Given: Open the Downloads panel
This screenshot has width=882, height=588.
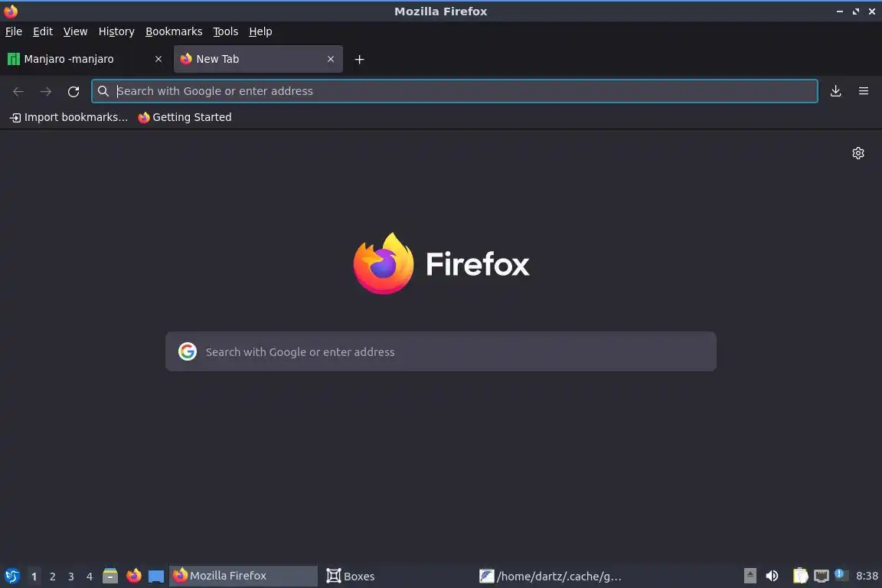Looking at the screenshot, I should [x=836, y=91].
